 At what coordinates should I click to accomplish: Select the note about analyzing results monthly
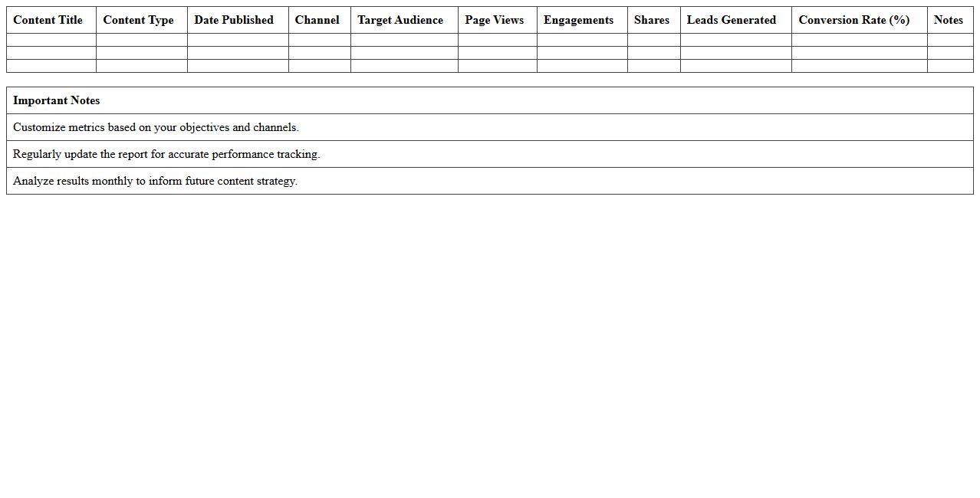click(x=154, y=181)
